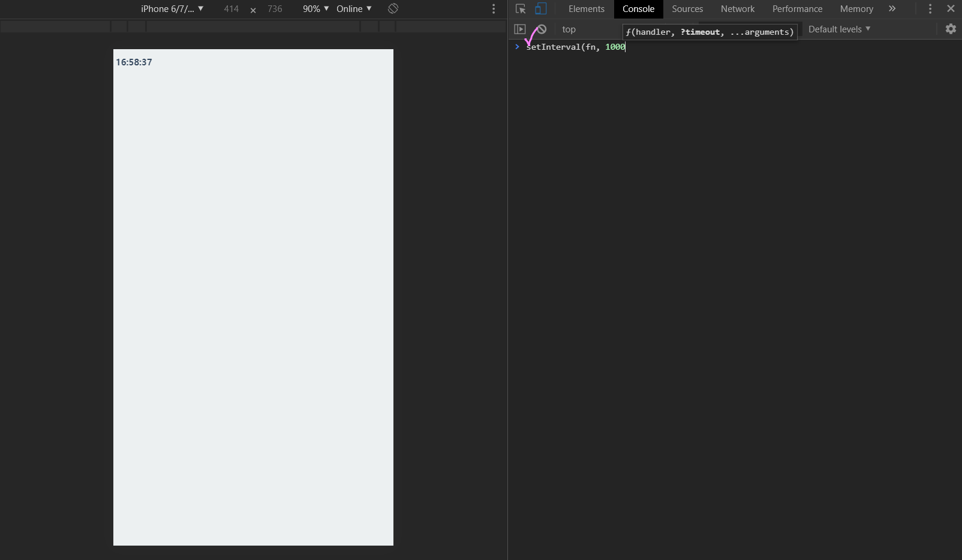Image resolution: width=962 pixels, height=560 pixels.
Task: Open the Elements tab
Action: [587, 9]
